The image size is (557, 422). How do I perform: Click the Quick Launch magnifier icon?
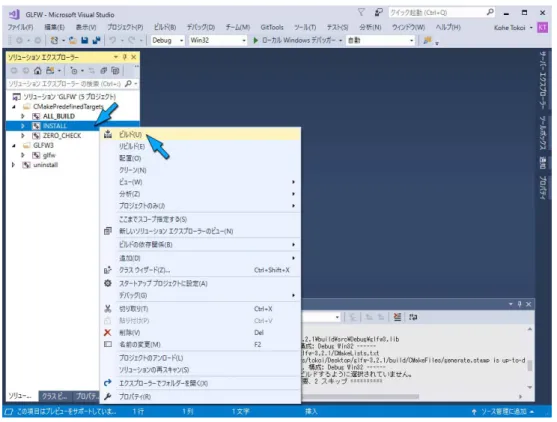[x=490, y=12]
